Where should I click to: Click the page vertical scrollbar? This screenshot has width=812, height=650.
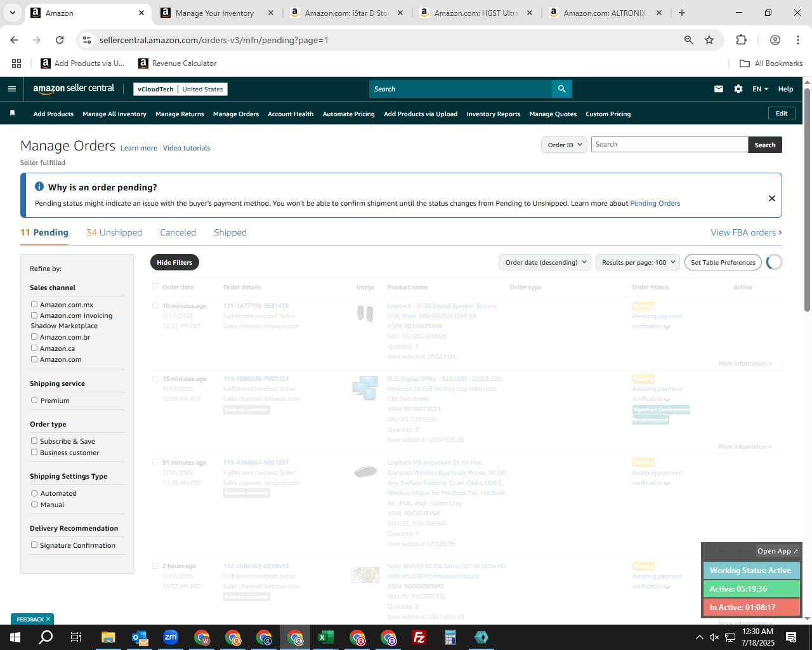[x=807, y=200]
